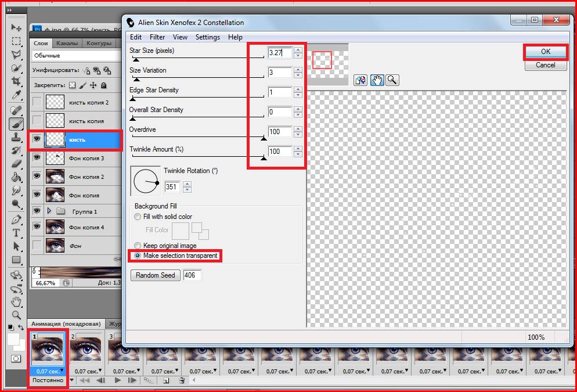Hide the 'Фон копия 2' layer
Viewport: 577px width, 392px height.
tap(37, 176)
